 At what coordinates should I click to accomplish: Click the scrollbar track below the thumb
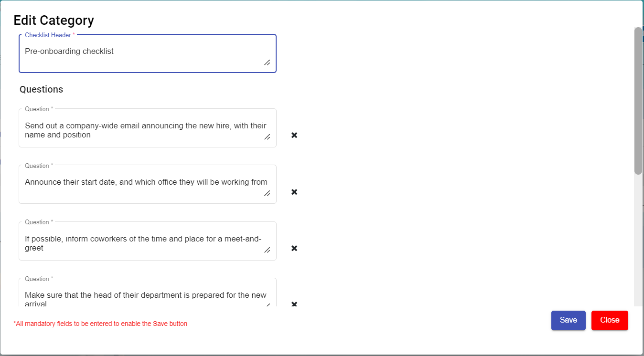point(638,239)
